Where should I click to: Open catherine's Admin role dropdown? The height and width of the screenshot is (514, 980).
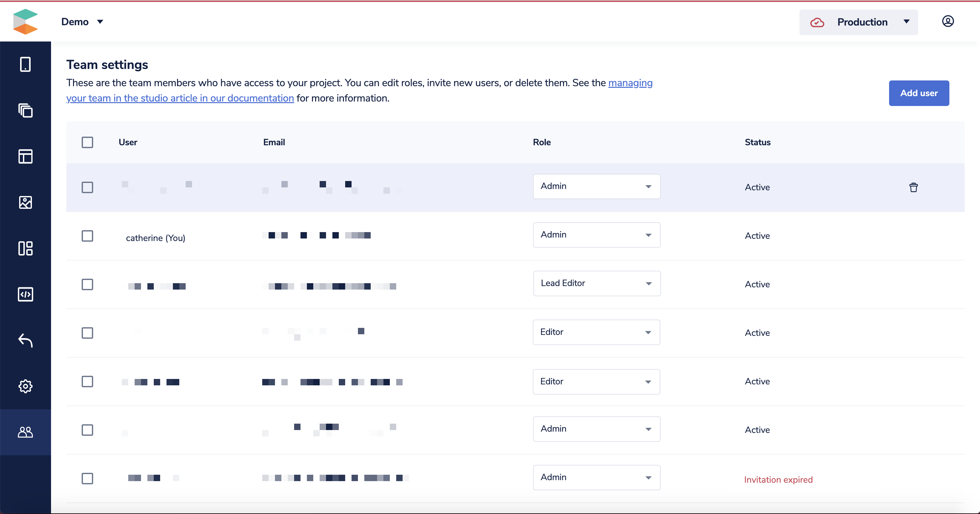tap(596, 235)
